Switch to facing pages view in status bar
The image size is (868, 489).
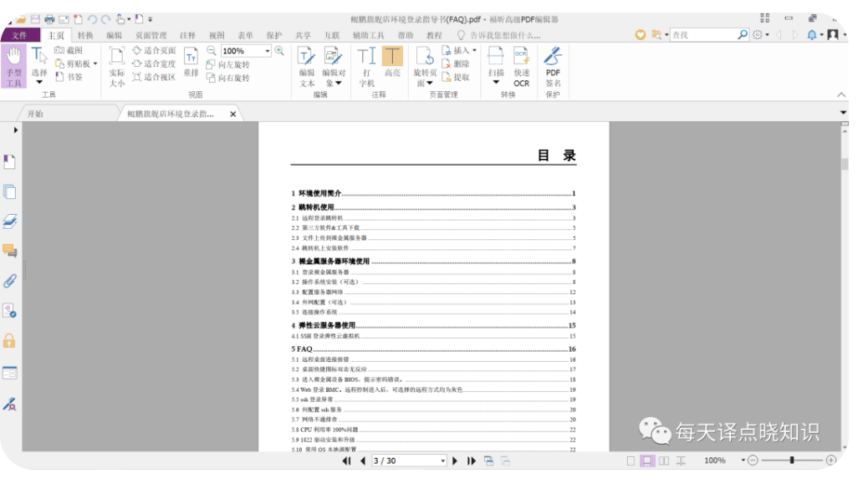[664, 461]
